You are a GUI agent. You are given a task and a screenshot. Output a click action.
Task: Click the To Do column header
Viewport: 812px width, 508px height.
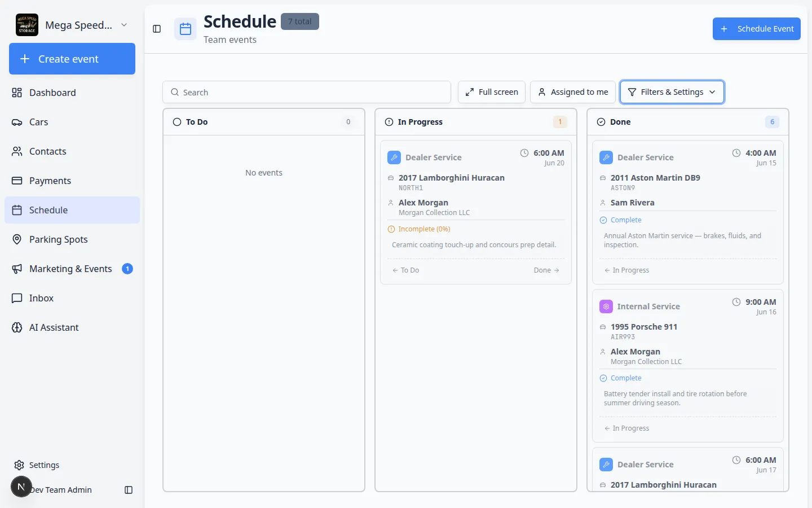[264, 122]
